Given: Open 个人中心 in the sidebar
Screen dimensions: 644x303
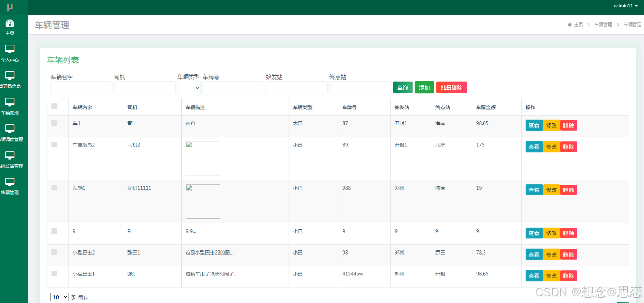Looking at the screenshot, I should coord(10,54).
